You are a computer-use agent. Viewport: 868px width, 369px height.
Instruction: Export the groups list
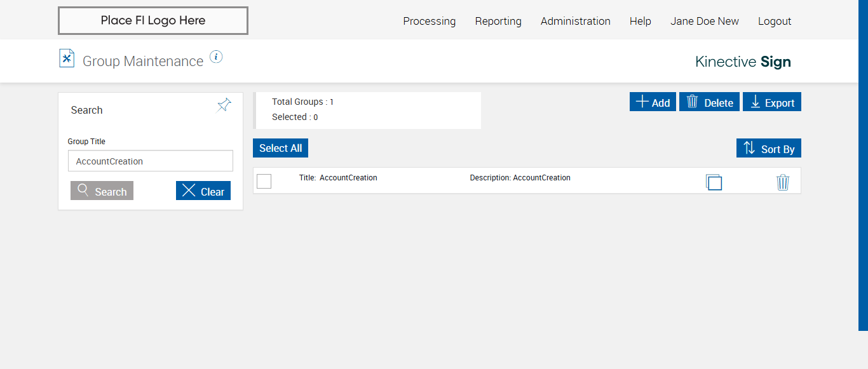[772, 102]
